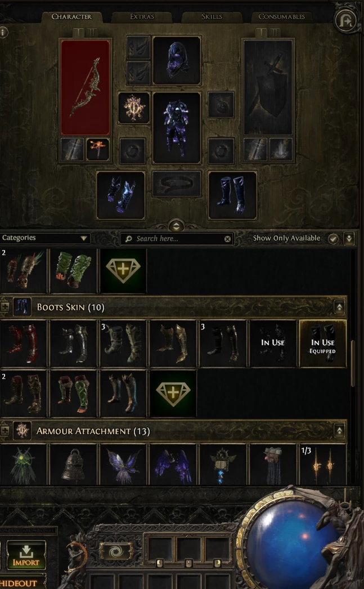Switch to the Consumables tab
Image resolution: width=364 pixels, height=589 pixels.
pos(281,16)
